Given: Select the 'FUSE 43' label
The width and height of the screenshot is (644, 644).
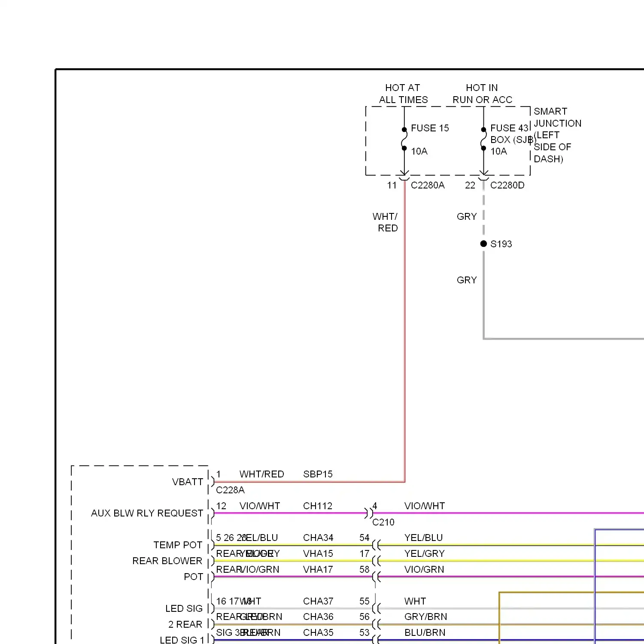Looking at the screenshot, I should click(x=509, y=128).
